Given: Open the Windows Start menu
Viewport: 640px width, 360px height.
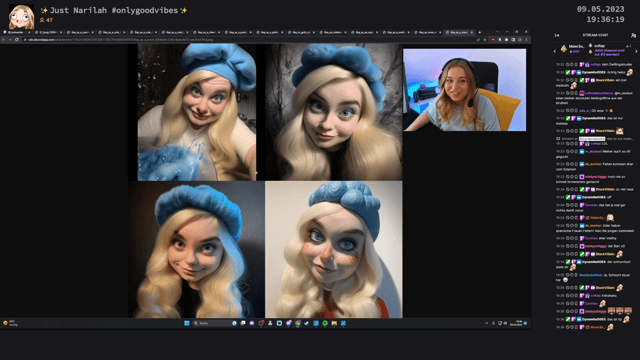Looking at the screenshot, I should (187, 323).
